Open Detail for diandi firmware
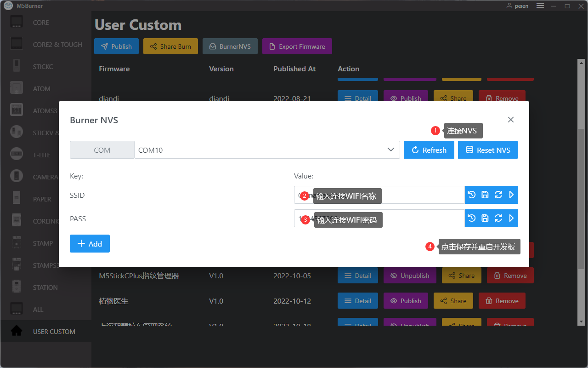This screenshot has height=368, width=588. click(x=358, y=96)
